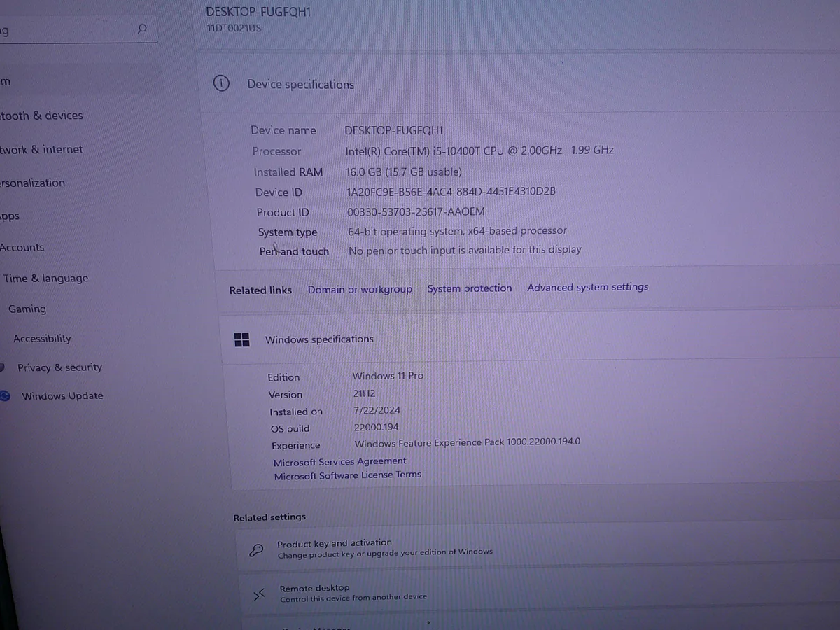Open Windows Update in the sidebar
The image size is (840, 630).
coord(62,395)
